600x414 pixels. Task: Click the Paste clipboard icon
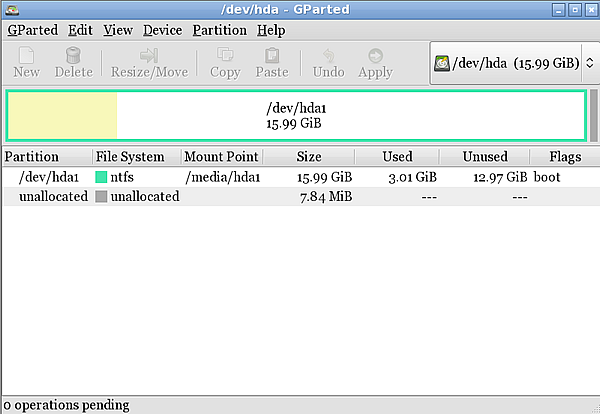tap(272, 55)
